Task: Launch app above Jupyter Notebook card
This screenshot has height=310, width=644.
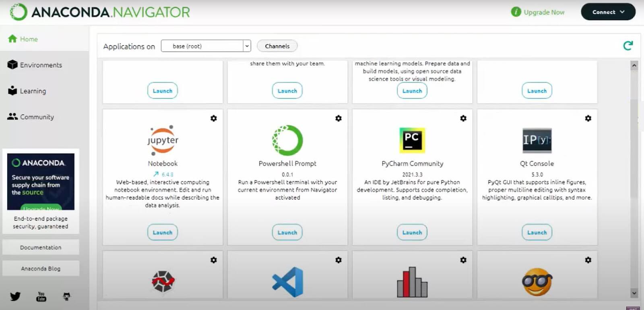Action: coord(163,91)
